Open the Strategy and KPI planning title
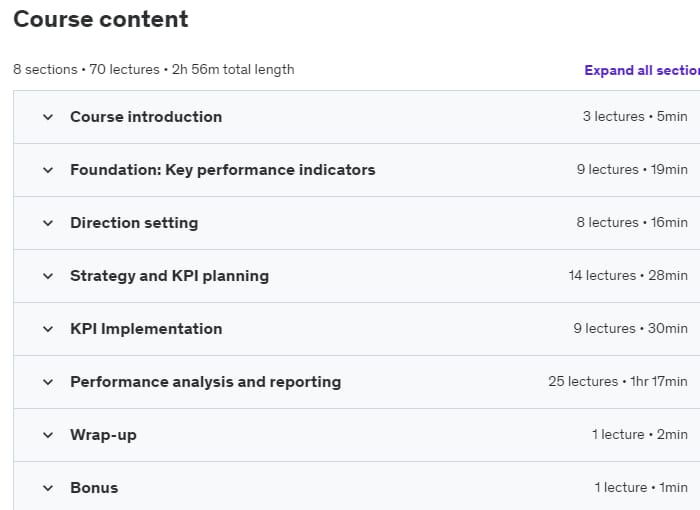This screenshot has width=700, height=510. pyautogui.click(x=170, y=276)
